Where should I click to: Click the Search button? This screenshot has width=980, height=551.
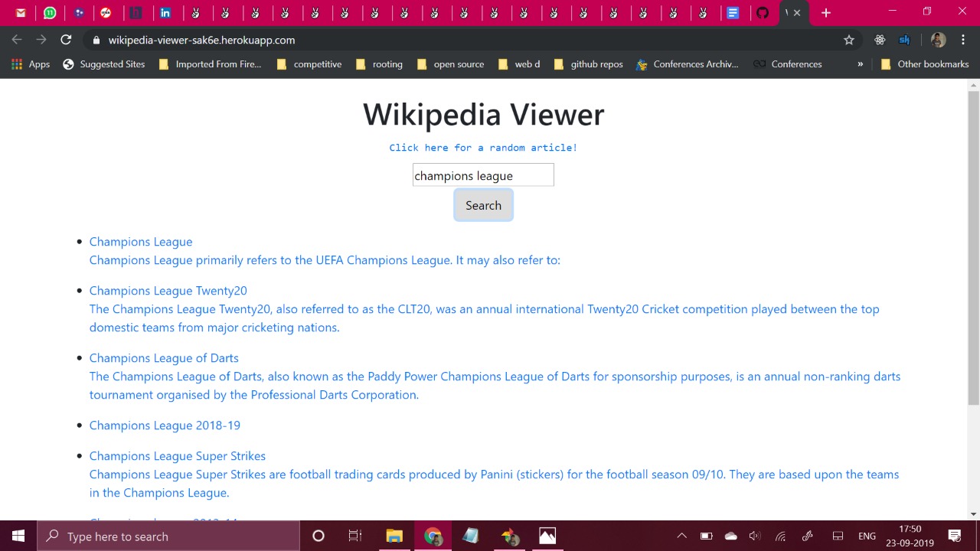(483, 205)
